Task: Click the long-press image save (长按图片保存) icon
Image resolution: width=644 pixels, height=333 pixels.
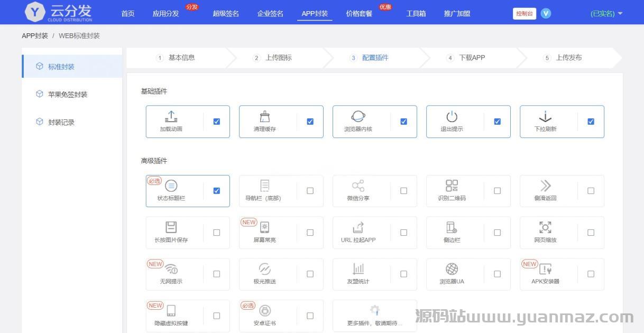Action: [x=171, y=227]
